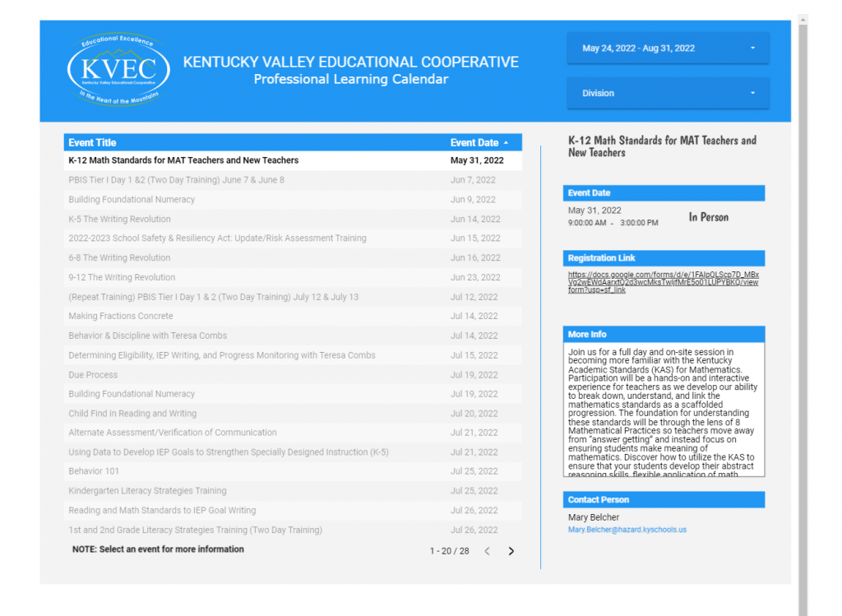The width and height of the screenshot is (842, 616).
Task: Select Kindergarten Literacy Strategies Training event
Action: pyautogui.click(x=293, y=491)
